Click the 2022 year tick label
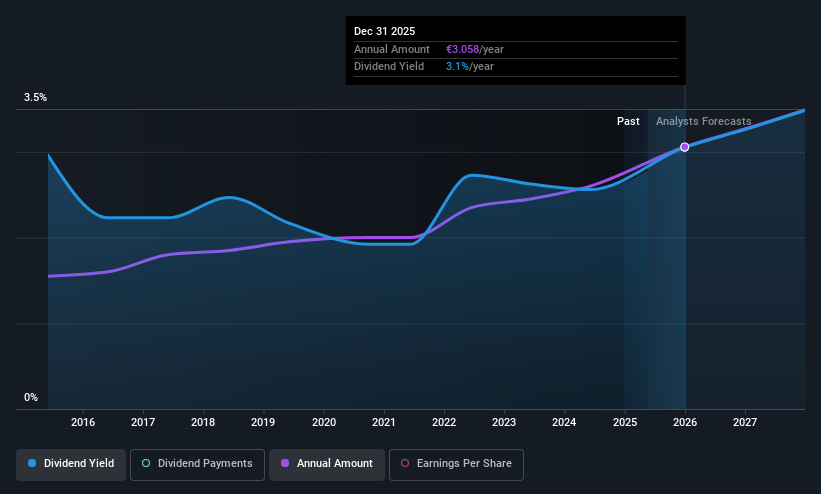 click(x=444, y=422)
